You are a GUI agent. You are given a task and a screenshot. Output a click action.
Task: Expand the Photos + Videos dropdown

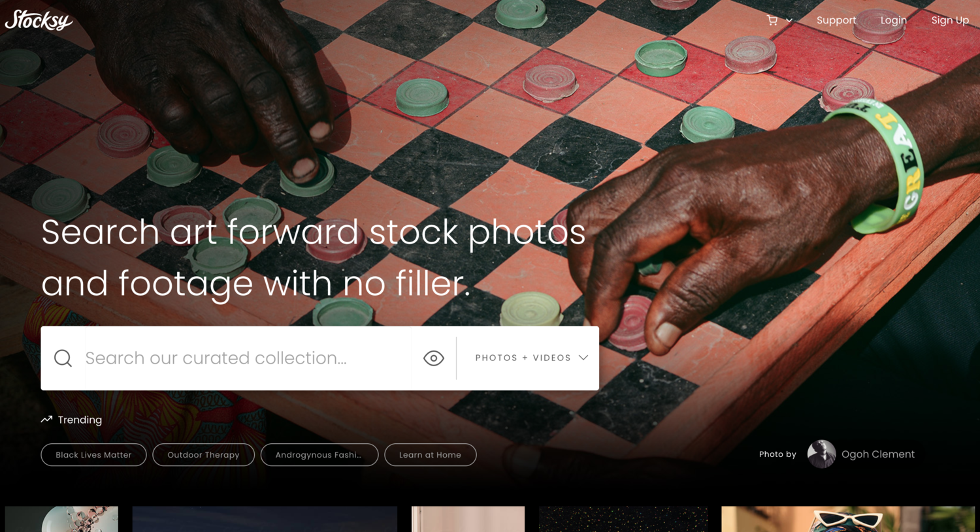click(531, 358)
